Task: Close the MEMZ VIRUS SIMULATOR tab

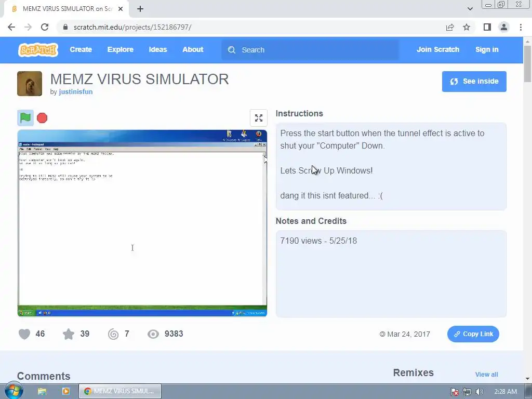Action: pyautogui.click(x=121, y=9)
